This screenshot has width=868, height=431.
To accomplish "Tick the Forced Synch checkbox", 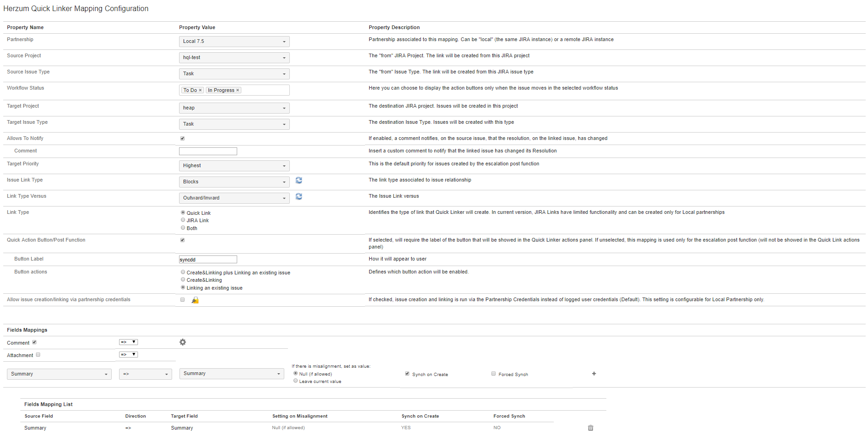I will tap(493, 374).
